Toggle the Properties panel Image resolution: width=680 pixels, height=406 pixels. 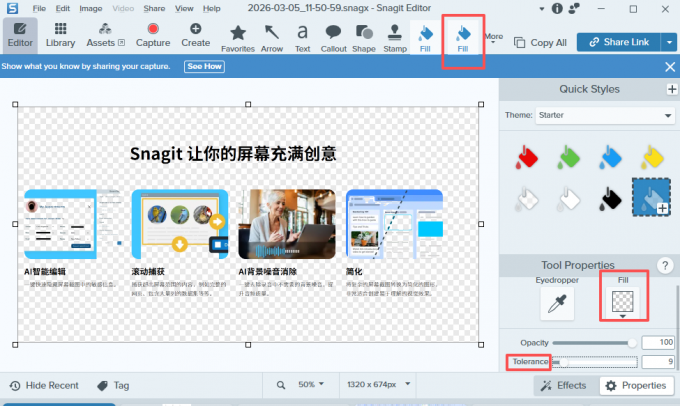pos(636,385)
